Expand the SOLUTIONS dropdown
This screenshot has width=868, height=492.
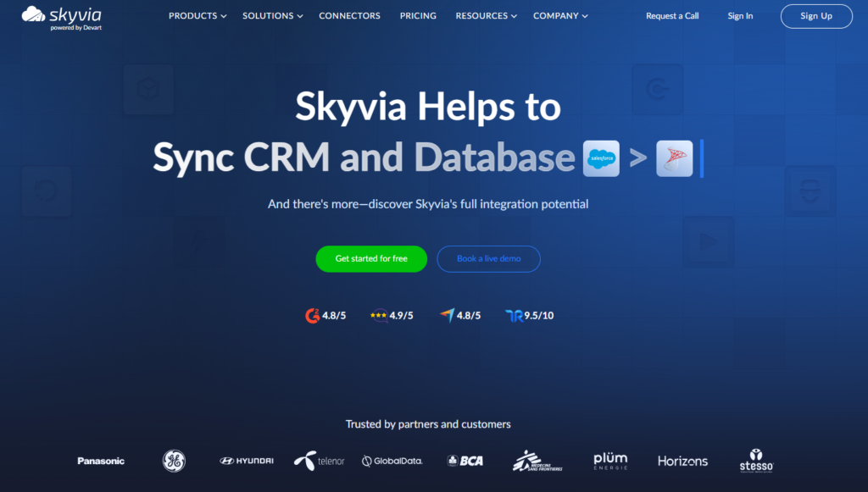pyautogui.click(x=272, y=15)
